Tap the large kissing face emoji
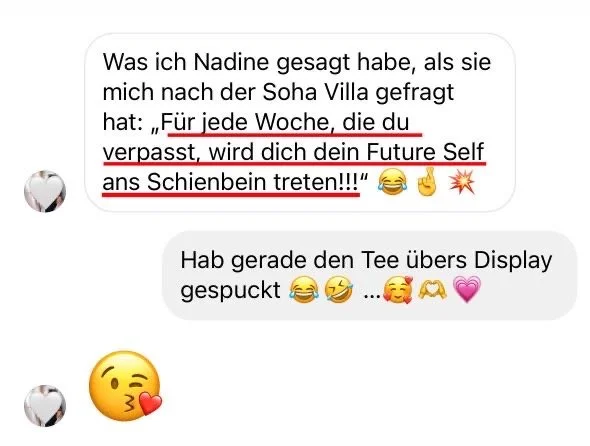Image resolution: width=590 pixels, height=446 pixels. tap(125, 385)
